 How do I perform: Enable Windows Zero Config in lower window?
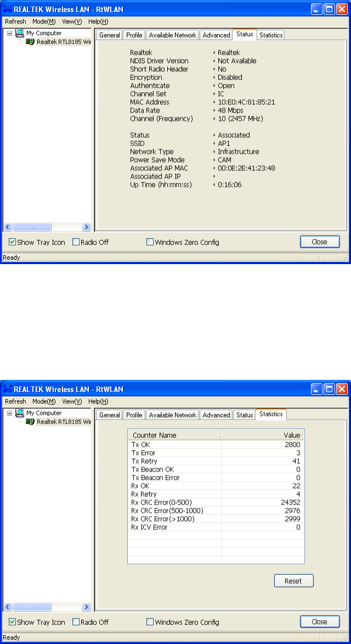pyautogui.click(x=150, y=622)
